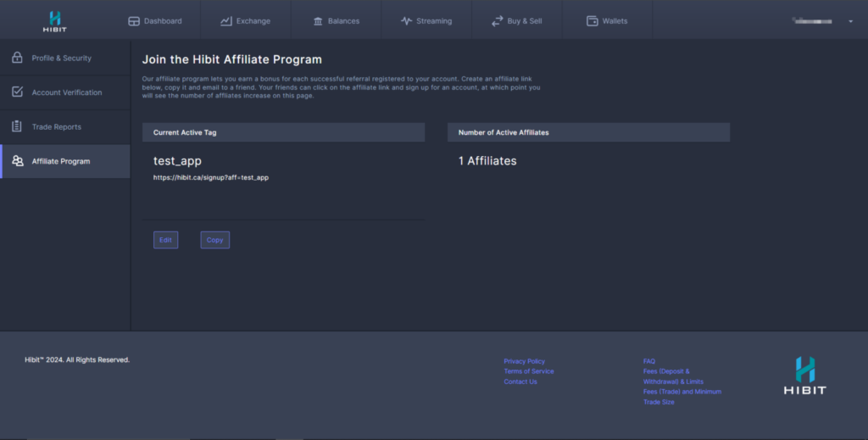The width and height of the screenshot is (868, 440).
Task: Click the Wallets icon
Action: [x=593, y=21]
